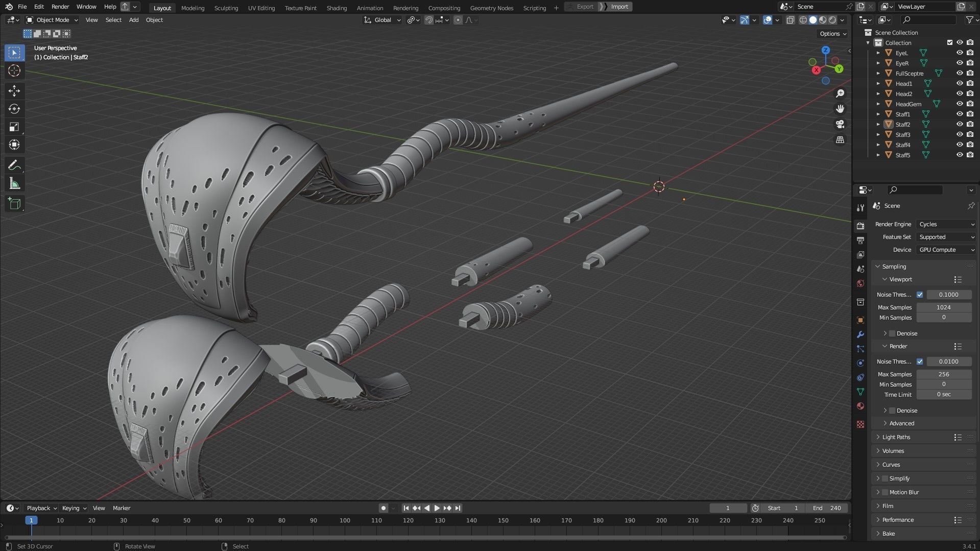Hide Staff5 in viewport
The image size is (980, 551).
tap(960, 155)
